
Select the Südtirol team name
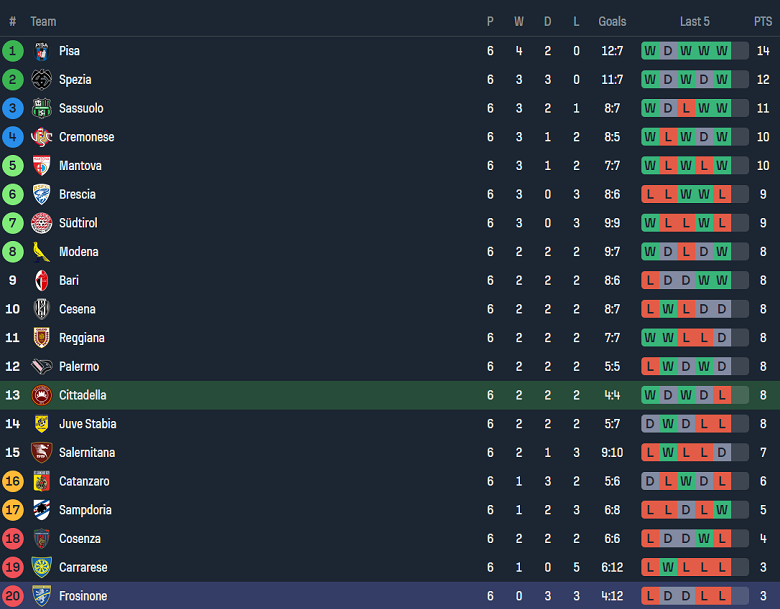(78, 223)
